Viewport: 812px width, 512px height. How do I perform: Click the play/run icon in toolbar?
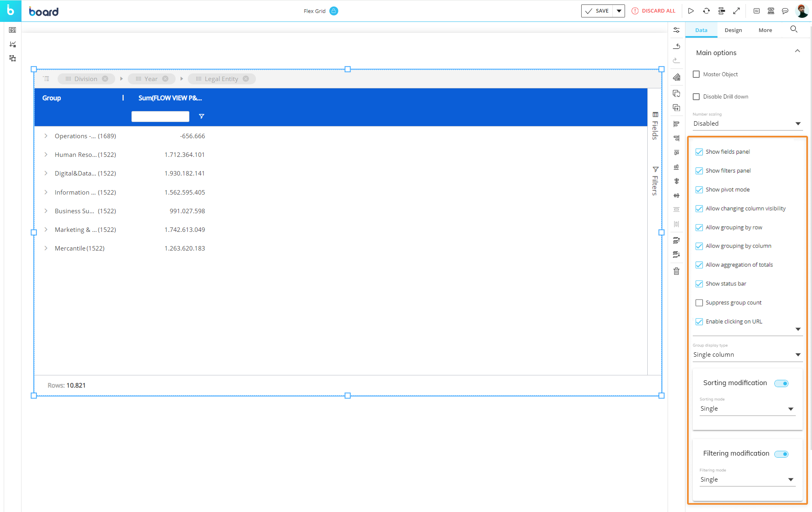point(691,11)
